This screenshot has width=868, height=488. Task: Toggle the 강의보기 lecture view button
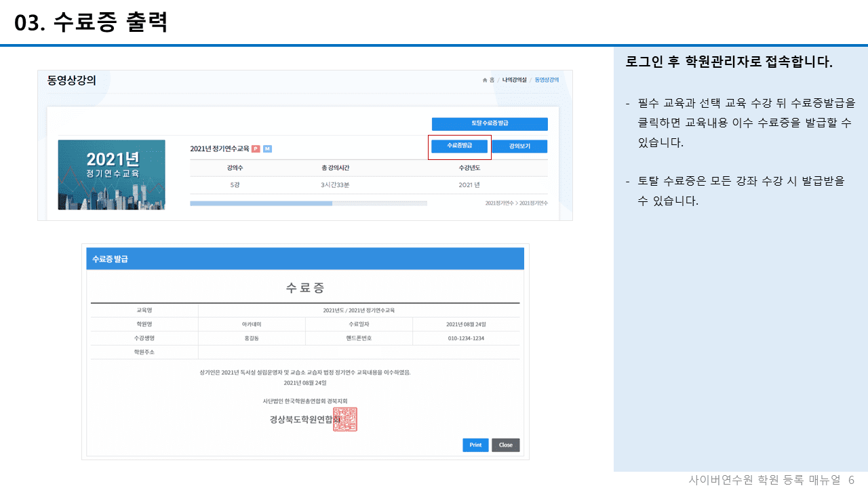519,146
